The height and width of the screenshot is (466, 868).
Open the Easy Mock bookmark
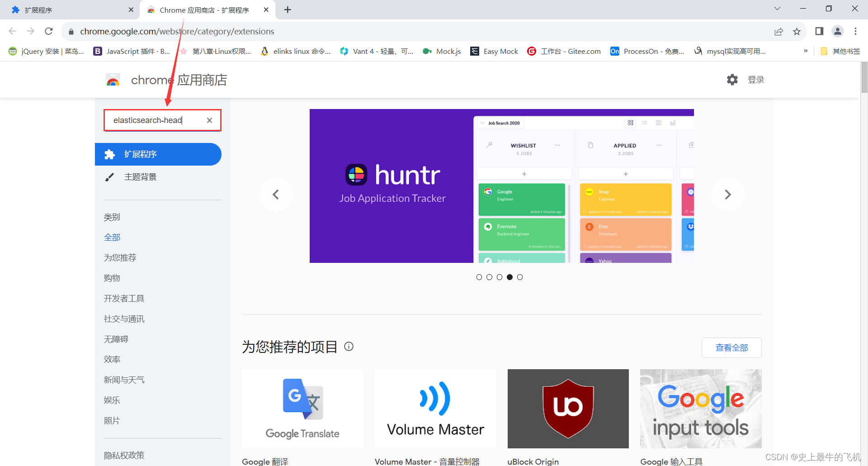pos(494,51)
